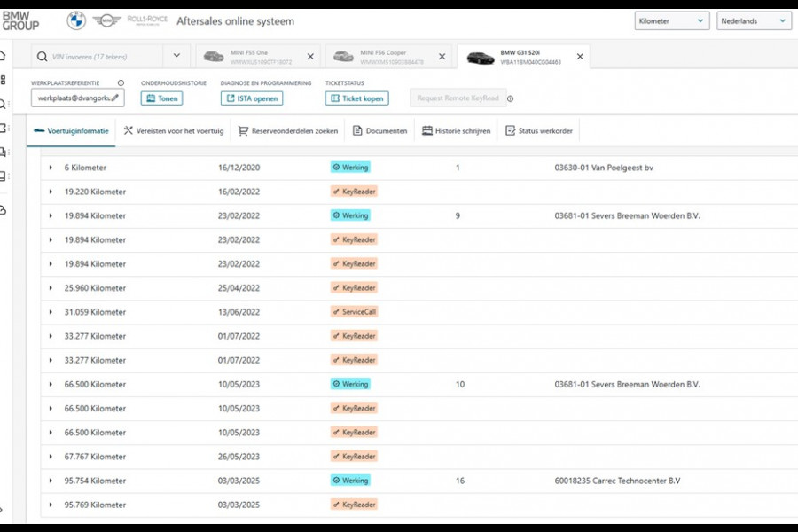Screen dimensions: 798x532
Task: Click the Ticket kopen button
Action: 356,98
